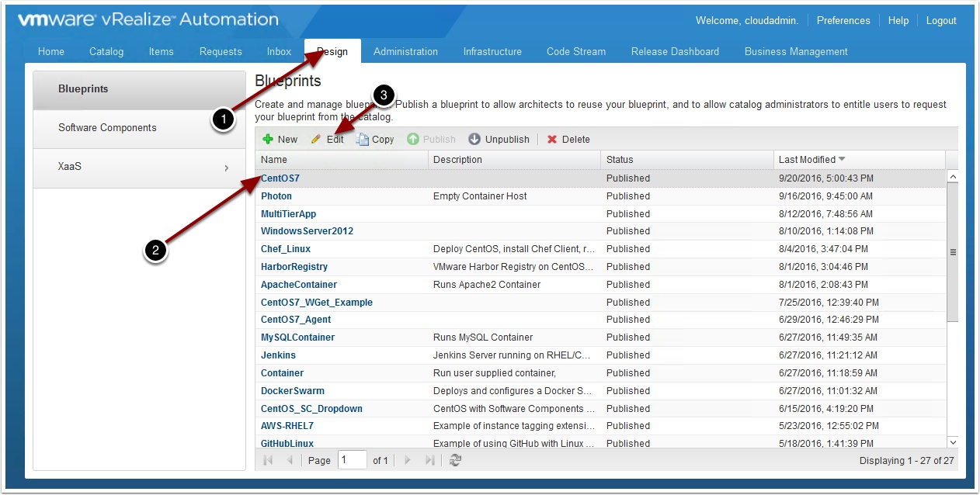980x495 pixels.
Task: Open the HarborRegistry blueprint
Action: pyautogui.click(x=294, y=267)
